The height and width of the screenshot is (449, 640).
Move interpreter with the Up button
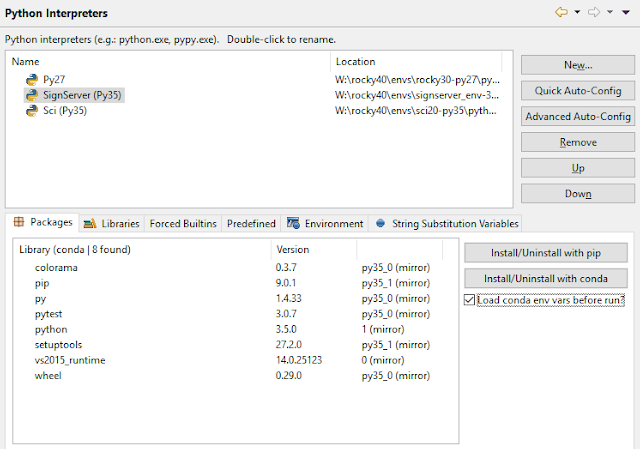click(578, 168)
